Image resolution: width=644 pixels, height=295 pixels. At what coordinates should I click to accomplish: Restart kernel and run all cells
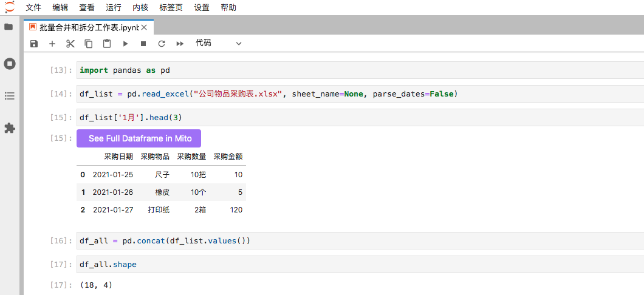(x=180, y=44)
